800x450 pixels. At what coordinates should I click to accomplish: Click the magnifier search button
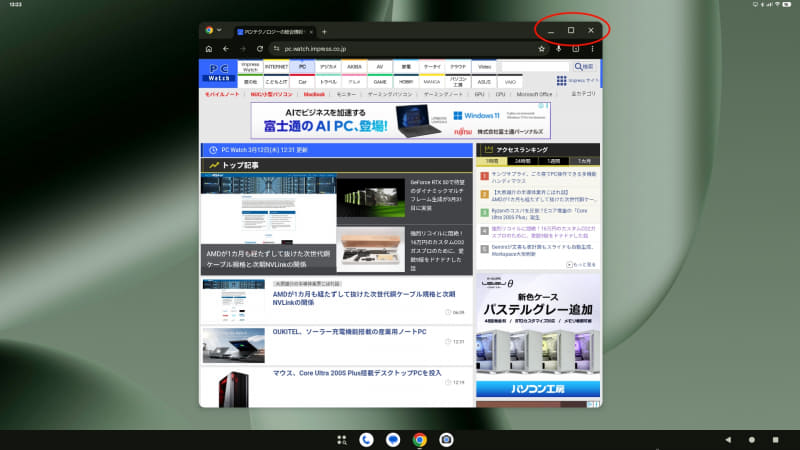pos(584,67)
